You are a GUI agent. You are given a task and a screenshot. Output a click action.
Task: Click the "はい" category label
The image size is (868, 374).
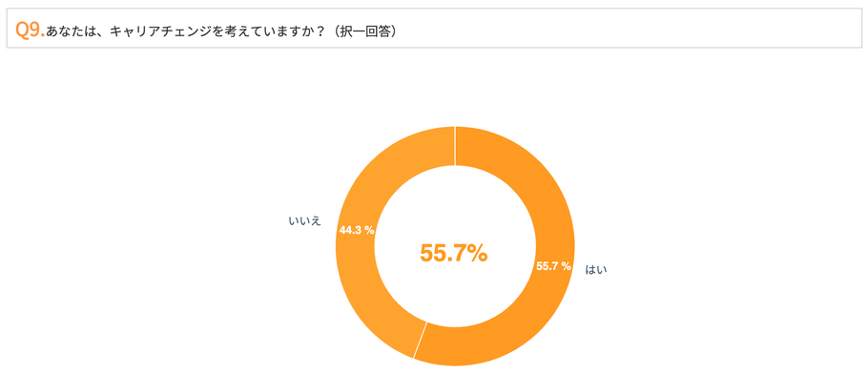pyautogui.click(x=596, y=270)
